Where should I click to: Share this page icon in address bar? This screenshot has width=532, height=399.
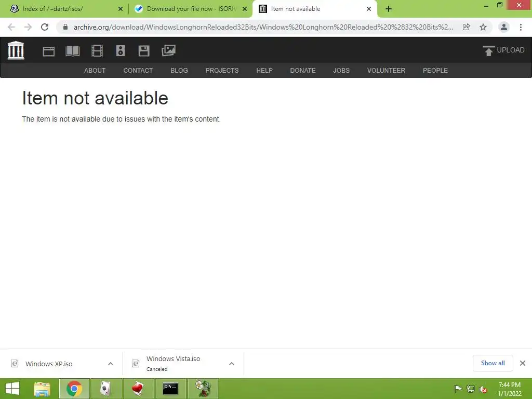point(467,27)
